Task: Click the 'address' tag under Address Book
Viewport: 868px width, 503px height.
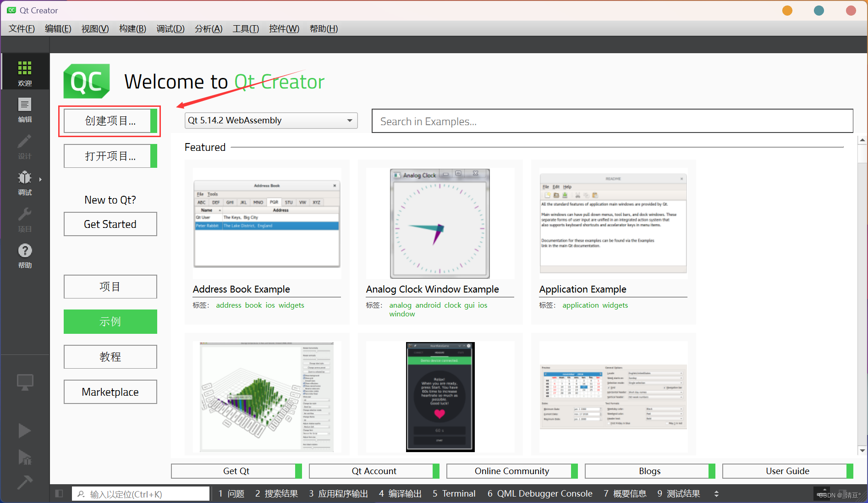Action: click(x=229, y=305)
